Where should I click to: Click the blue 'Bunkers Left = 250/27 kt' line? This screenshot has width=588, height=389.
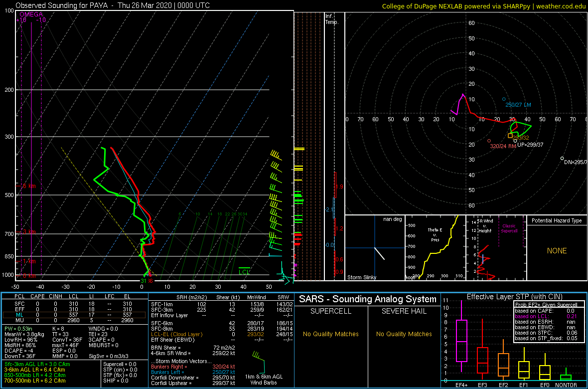coord(193,372)
